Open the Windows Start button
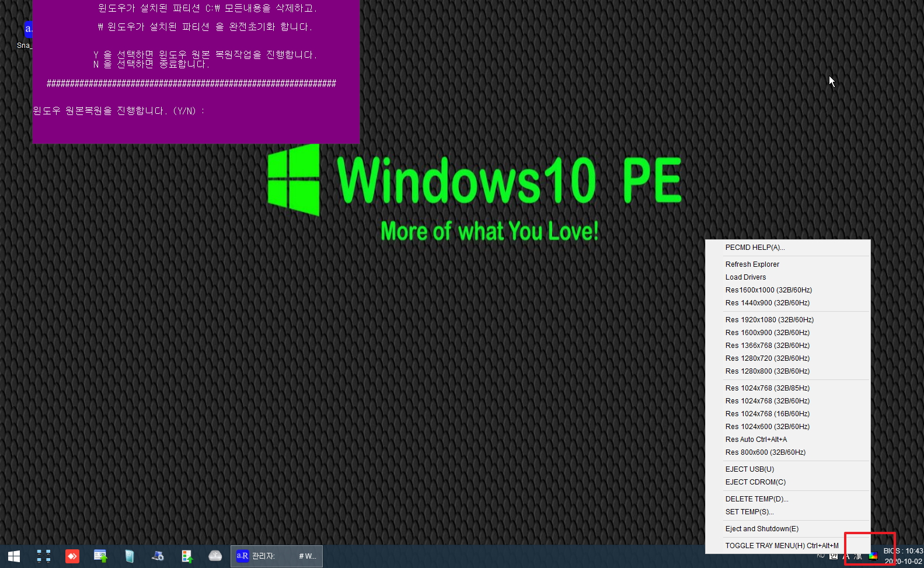Image resolution: width=924 pixels, height=568 pixels. pos(14,556)
